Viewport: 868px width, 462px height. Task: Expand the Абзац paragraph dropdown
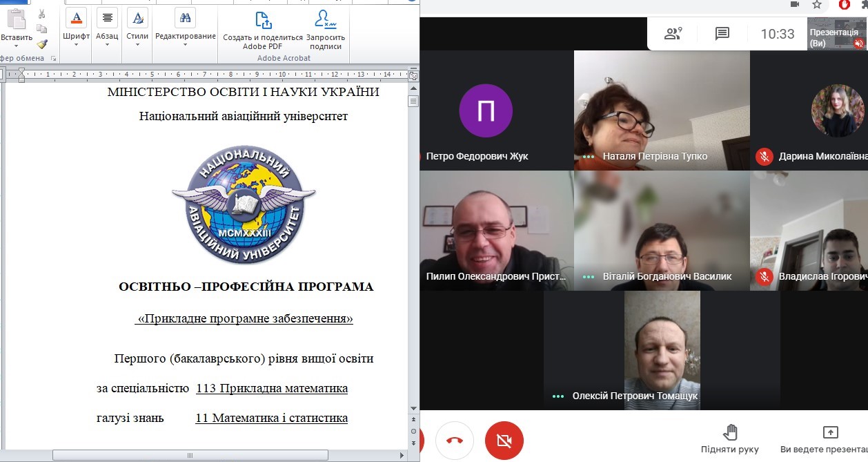click(107, 45)
